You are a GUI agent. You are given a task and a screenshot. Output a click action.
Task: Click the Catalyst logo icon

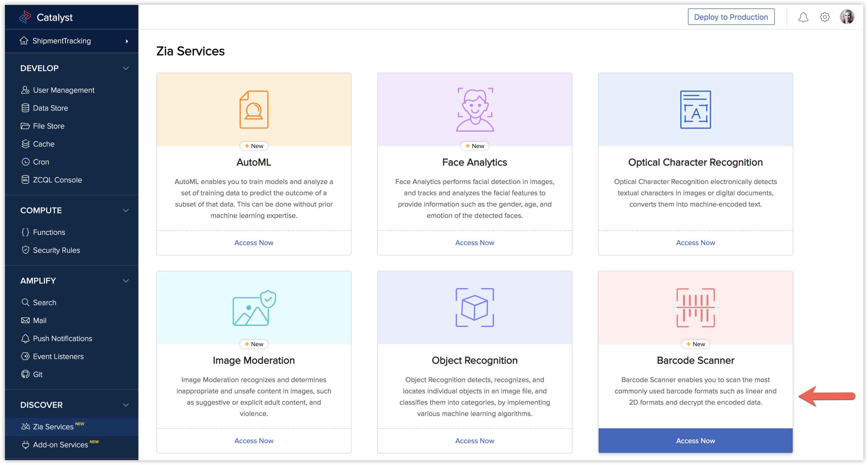pos(25,17)
